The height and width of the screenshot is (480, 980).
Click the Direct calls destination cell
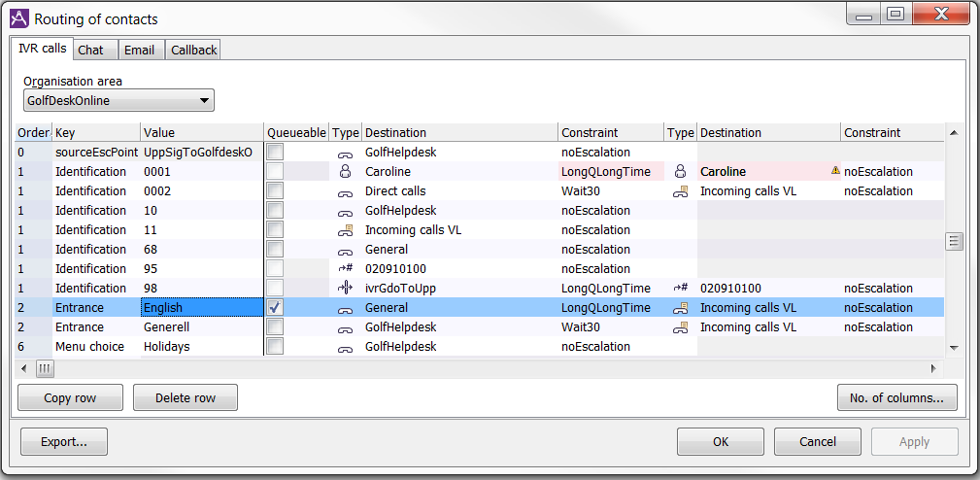460,190
